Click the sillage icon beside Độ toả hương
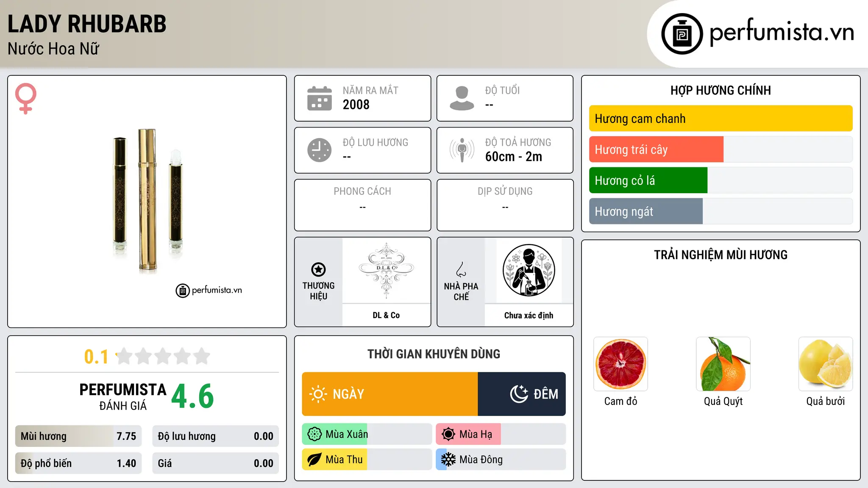868x488 pixels. (462, 150)
